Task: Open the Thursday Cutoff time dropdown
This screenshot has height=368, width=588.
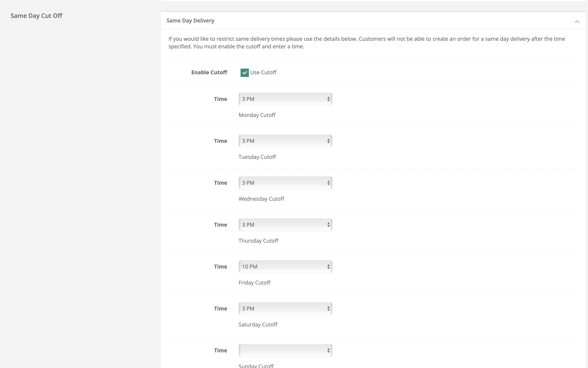Action: click(x=285, y=225)
